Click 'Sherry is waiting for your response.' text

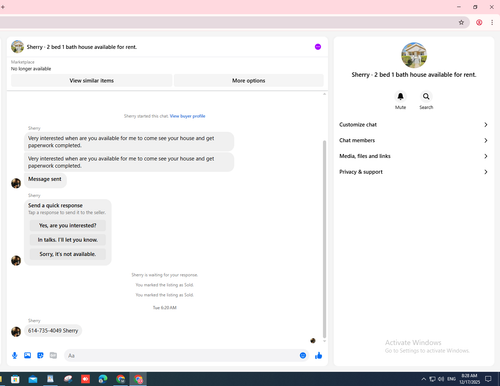click(x=165, y=275)
